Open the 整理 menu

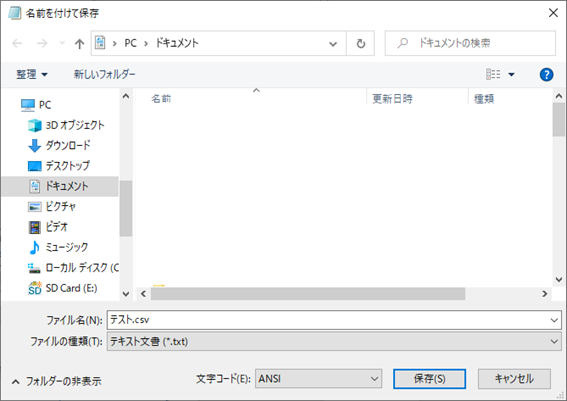pyautogui.click(x=31, y=74)
